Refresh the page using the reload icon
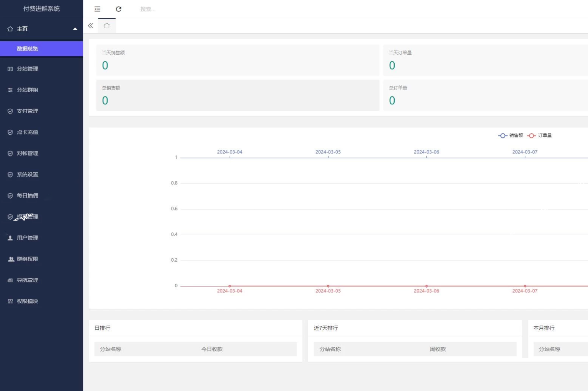Viewport: 588px width, 391px height. pyautogui.click(x=119, y=9)
